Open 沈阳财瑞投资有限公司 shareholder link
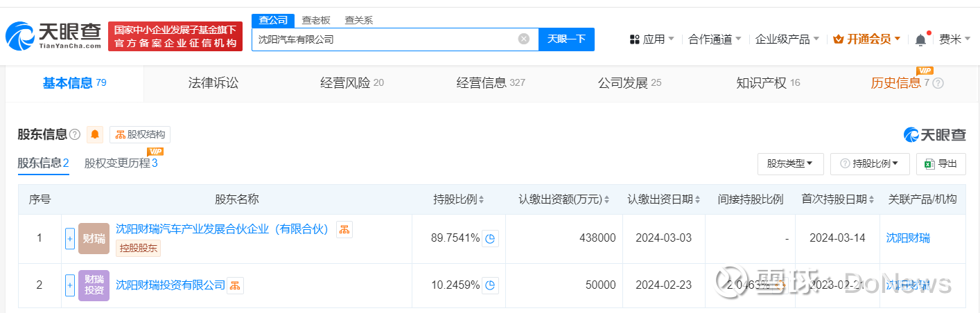The width and height of the screenshot is (980, 313). click(170, 285)
